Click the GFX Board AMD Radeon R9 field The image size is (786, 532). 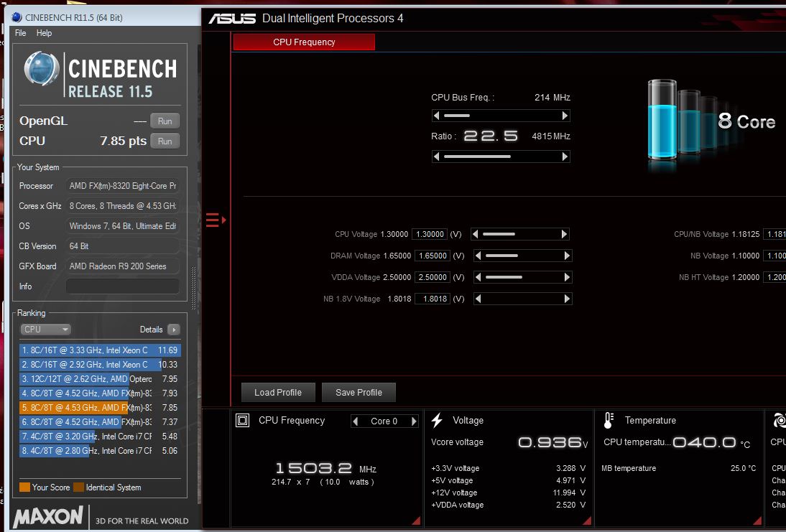[122, 266]
